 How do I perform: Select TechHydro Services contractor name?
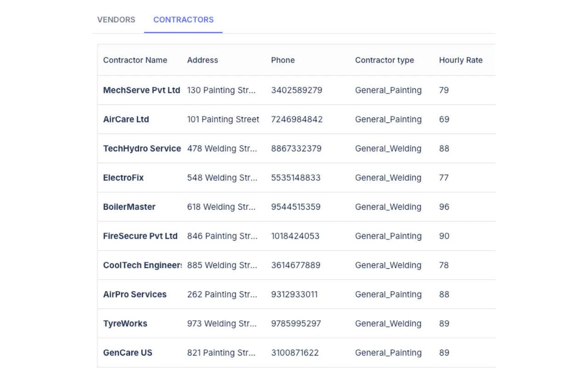[142, 149]
